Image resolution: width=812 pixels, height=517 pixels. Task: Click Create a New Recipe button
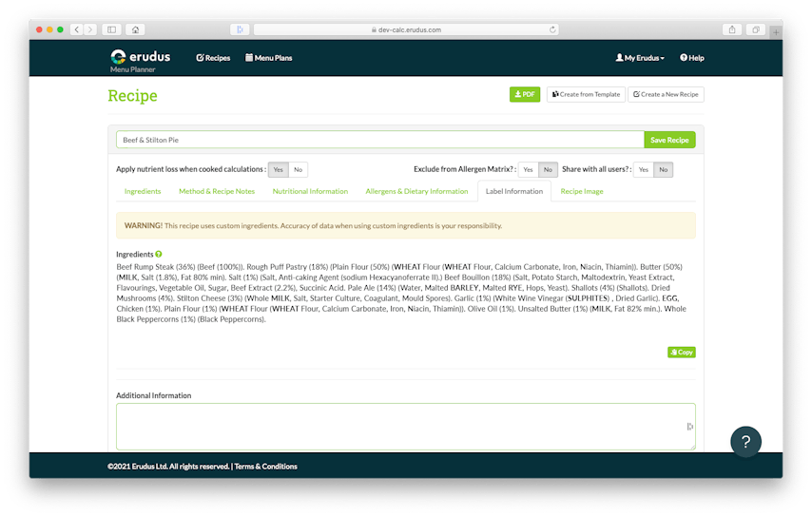click(x=666, y=94)
